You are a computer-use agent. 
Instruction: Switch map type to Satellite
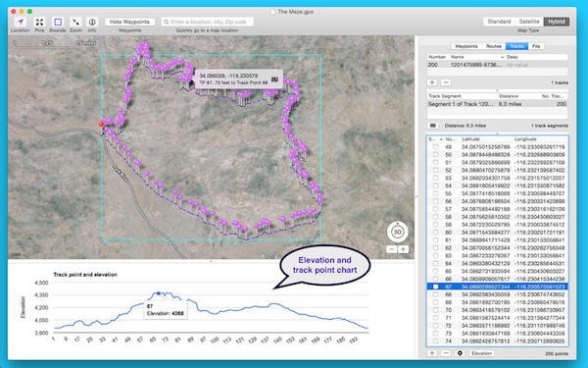click(529, 22)
